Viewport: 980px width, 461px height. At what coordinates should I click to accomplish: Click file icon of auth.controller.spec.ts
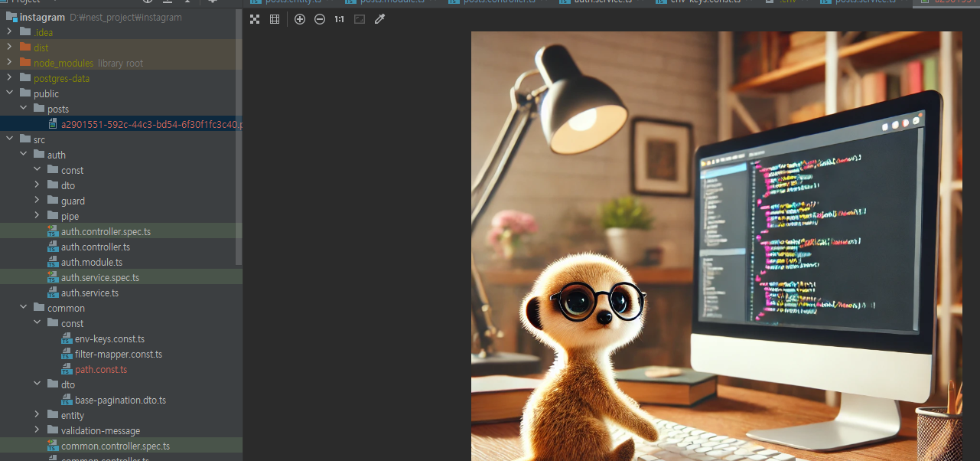pos(53,231)
